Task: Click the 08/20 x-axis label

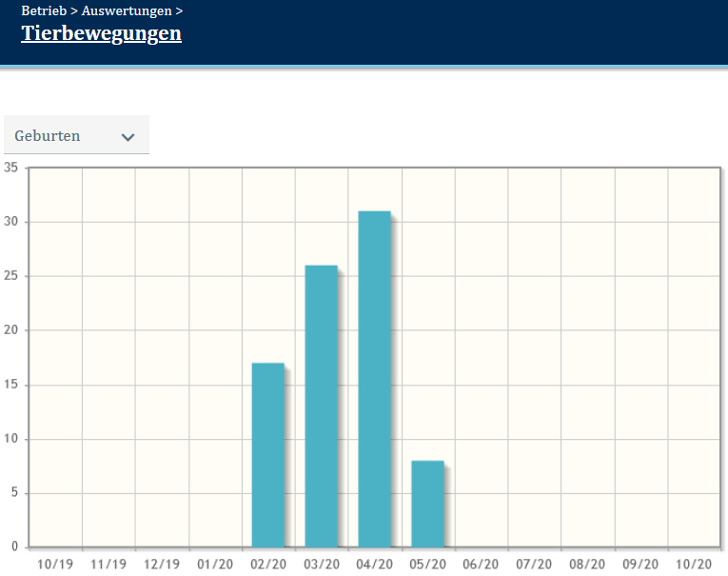Action: (x=588, y=564)
